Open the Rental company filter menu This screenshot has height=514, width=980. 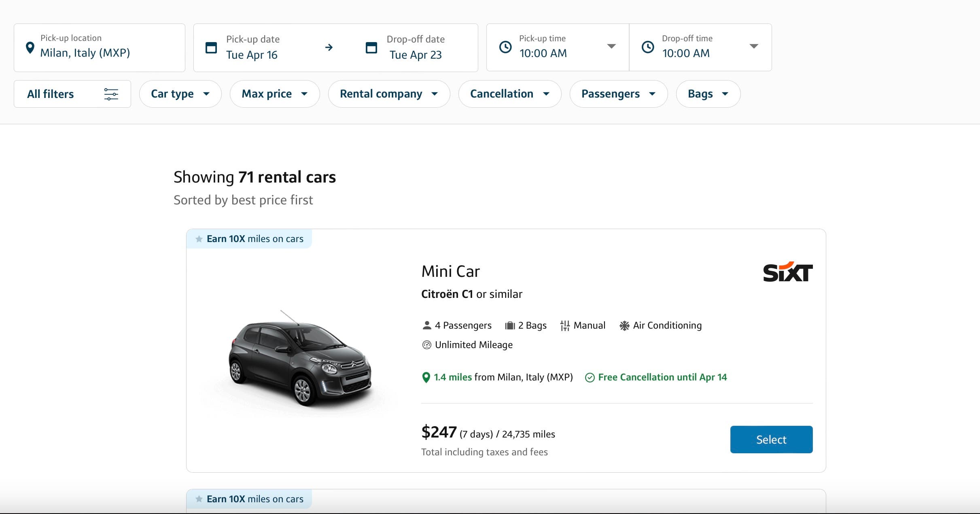coord(389,93)
